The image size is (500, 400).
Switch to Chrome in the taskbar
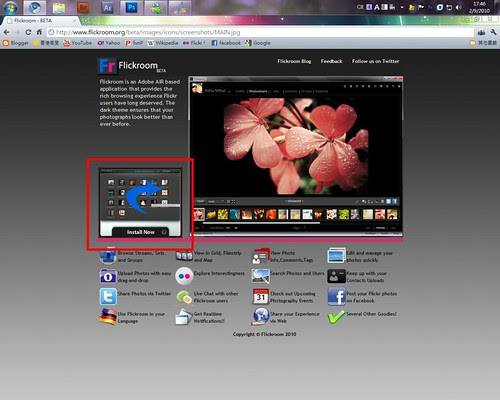[35, 7]
